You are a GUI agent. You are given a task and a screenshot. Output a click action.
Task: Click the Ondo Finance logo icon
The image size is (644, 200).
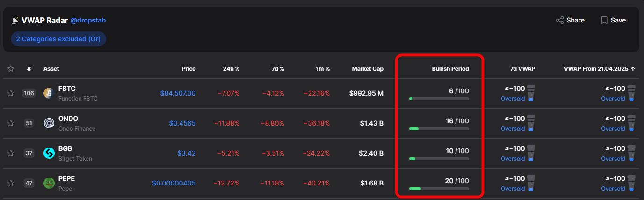click(x=49, y=123)
